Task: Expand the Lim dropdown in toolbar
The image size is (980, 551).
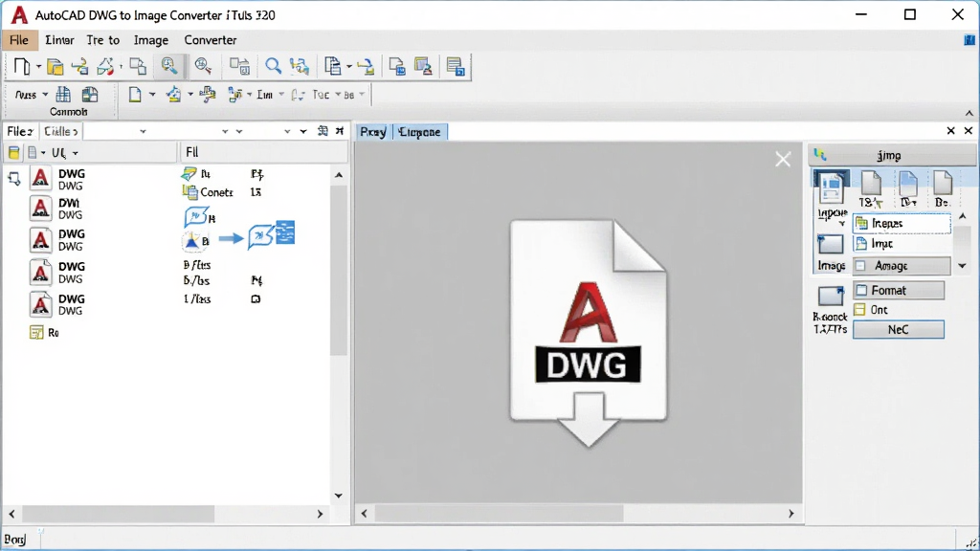Action: coord(281,95)
